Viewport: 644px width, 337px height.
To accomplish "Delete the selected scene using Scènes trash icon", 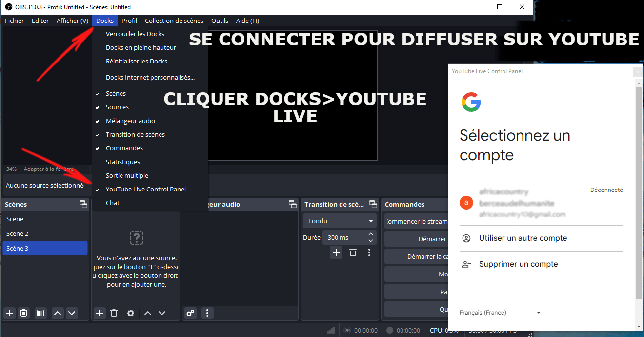I will tap(23, 313).
